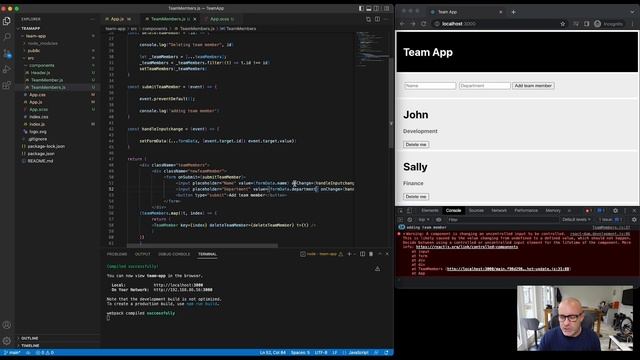
Task: Open the top JavaScript context dropdown
Action: (x=424, y=220)
